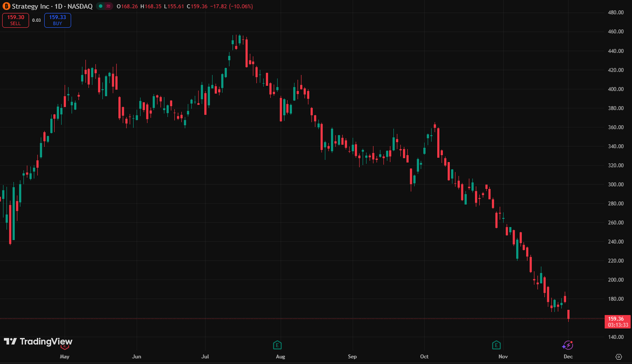Screen dimensions: 632x364
Task: Open chart settings gear icon at axis corner
Action: [x=619, y=357]
